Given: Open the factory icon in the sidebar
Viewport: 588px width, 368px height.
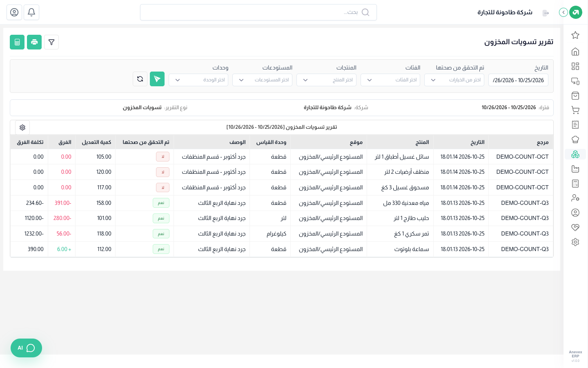Looking at the screenshot, I should 575,169.
